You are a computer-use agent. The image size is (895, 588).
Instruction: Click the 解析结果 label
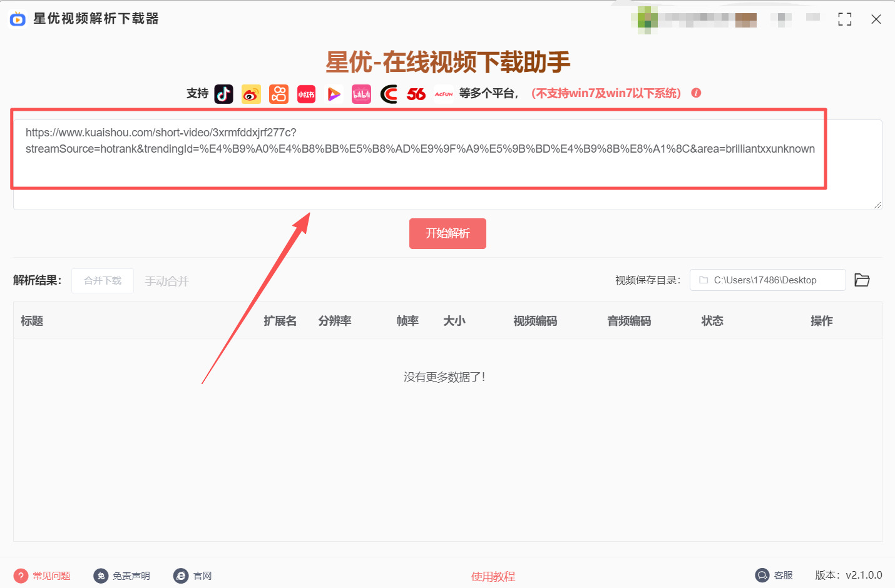[x=38, y=280]
